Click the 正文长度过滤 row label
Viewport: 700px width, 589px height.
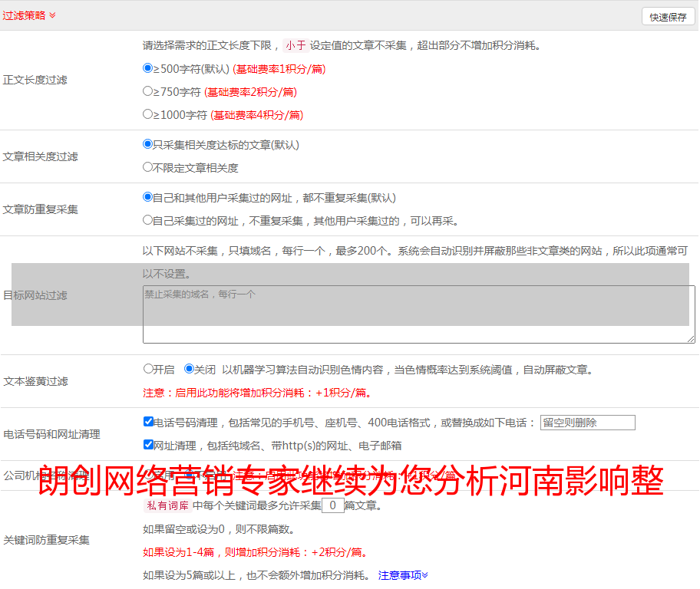click(35, 80)
